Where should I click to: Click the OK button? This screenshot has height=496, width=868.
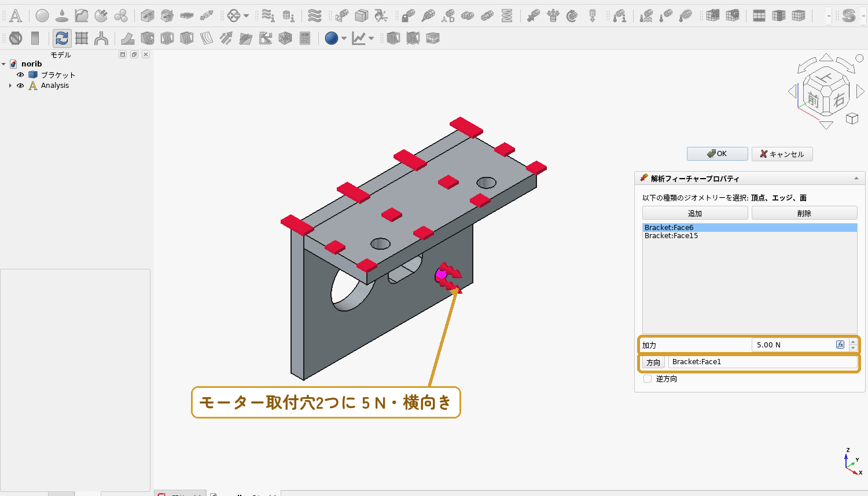point(717,154)
